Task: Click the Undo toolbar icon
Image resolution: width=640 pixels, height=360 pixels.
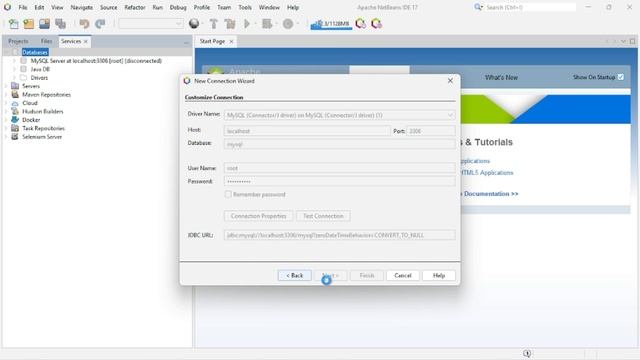Action: coord(84,24)
